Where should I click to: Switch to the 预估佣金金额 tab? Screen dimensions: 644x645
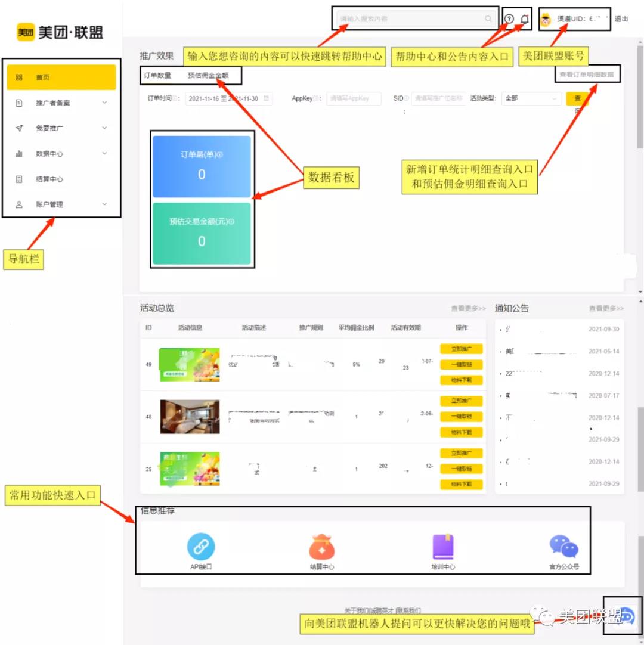pos(208,75)
